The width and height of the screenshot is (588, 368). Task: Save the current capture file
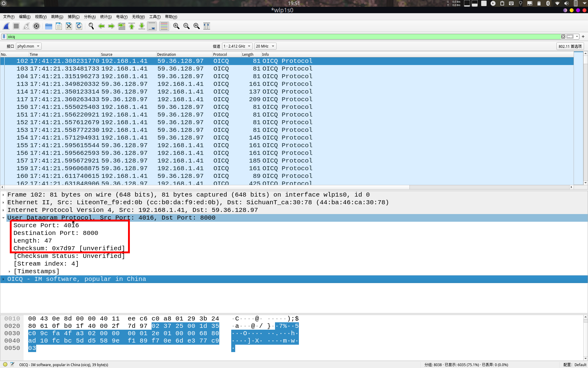(59, 26)
